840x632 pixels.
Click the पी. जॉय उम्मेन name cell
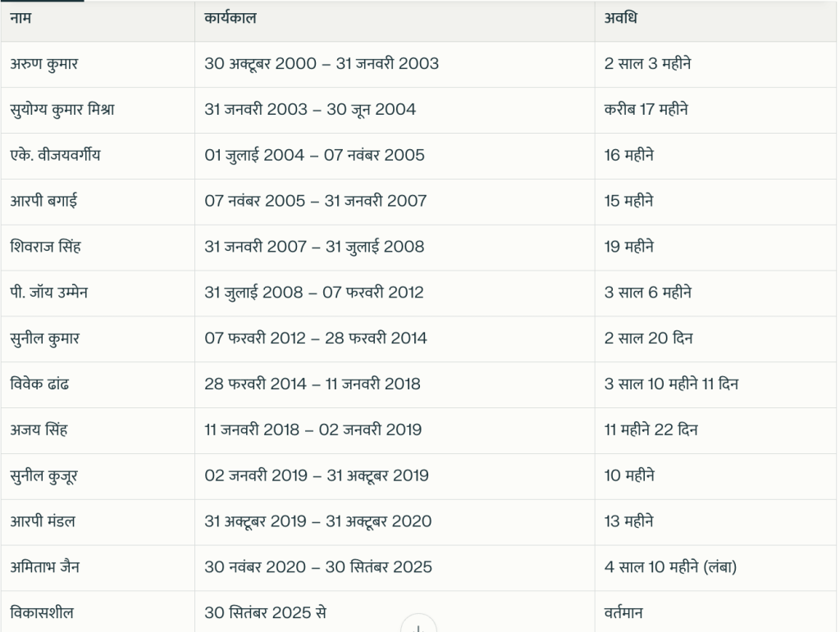[x=49, y=293]
